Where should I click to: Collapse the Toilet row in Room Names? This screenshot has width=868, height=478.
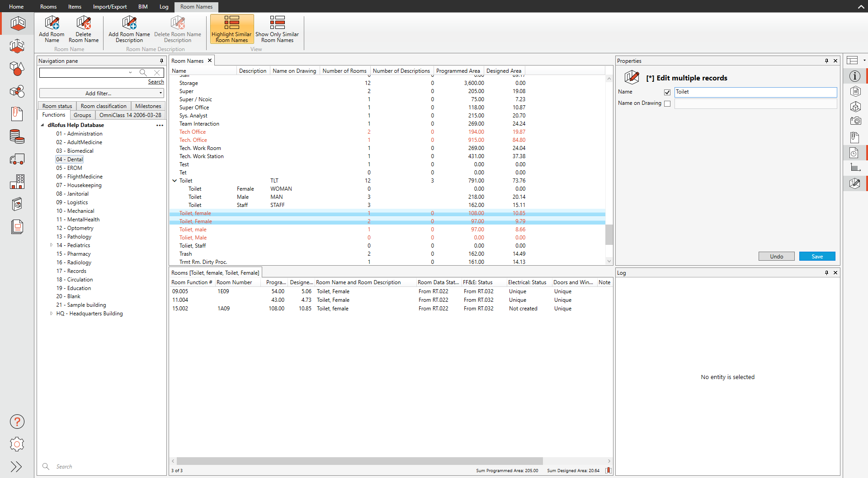point(175,181)
